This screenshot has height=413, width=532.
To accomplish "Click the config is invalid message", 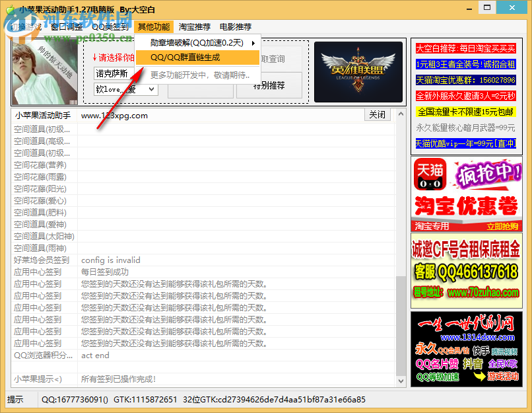I will [111, 260].
